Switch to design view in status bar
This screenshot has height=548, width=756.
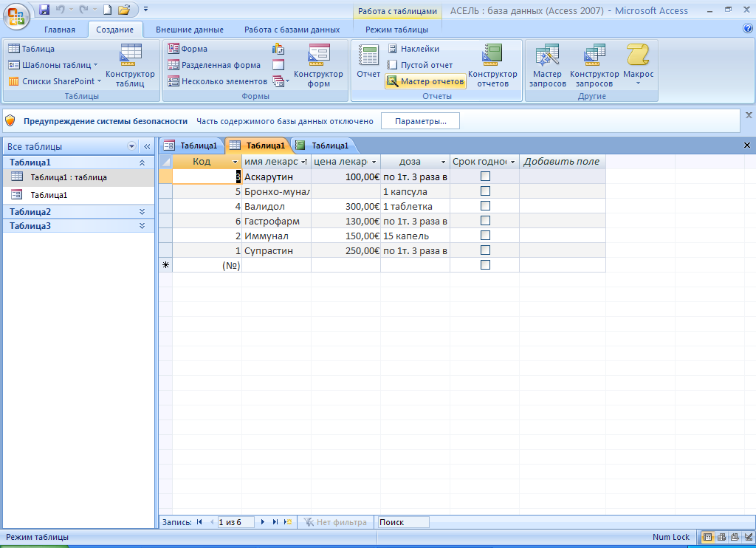click(x=749, y=537)
